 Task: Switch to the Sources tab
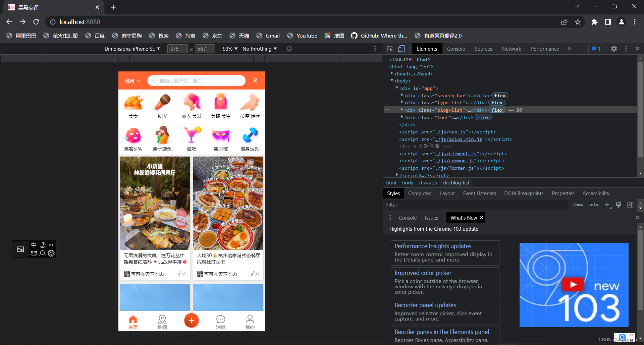point(483,49)
